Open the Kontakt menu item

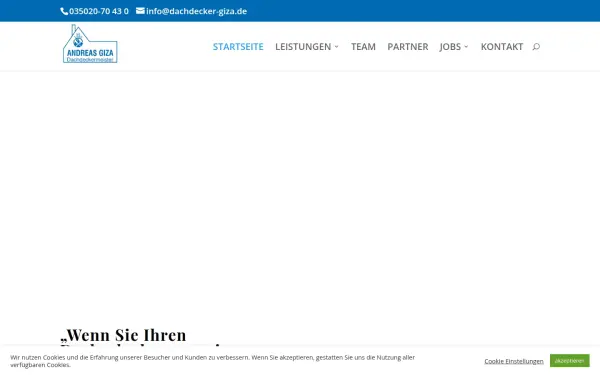[x=502, y=47]
